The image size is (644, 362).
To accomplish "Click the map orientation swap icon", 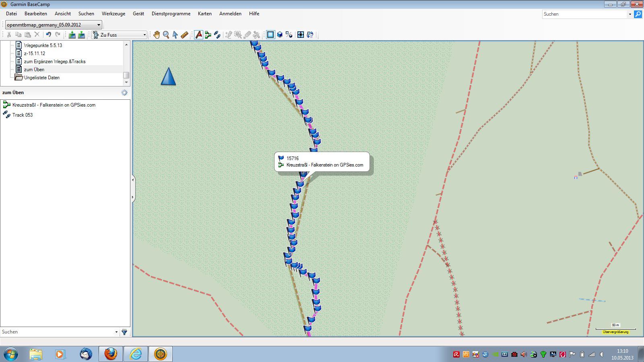I will point(310,35).
